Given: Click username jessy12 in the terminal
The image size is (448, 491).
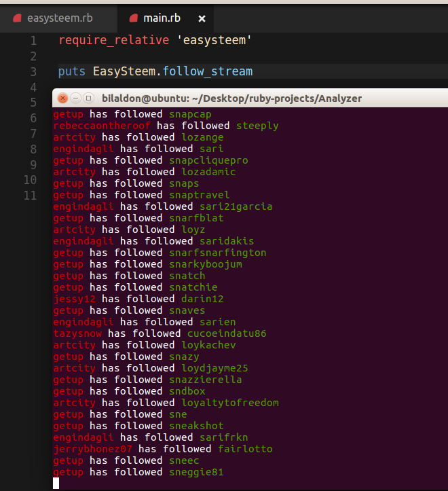Looking at the screenshot, I should pyautogui.click(x=74, y=299).
